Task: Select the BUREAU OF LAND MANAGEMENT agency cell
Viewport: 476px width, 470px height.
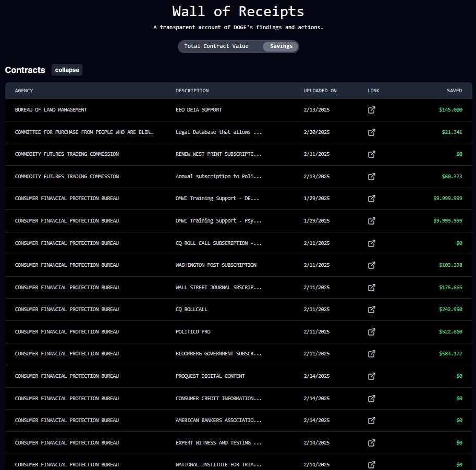Action: click(x=51, y=110)
